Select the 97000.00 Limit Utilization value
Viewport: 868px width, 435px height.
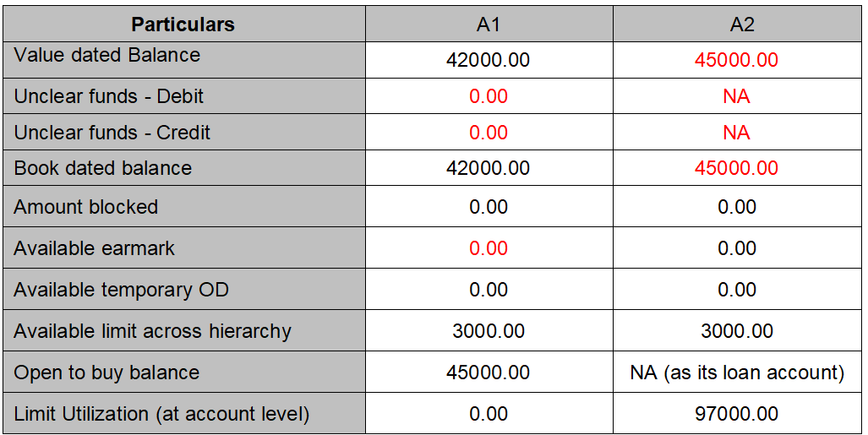736,414
